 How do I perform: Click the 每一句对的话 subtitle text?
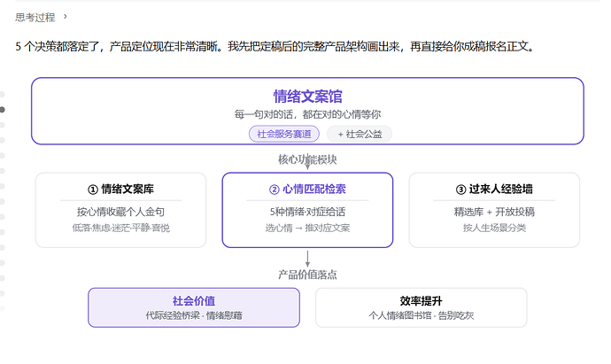click(307, 114)
